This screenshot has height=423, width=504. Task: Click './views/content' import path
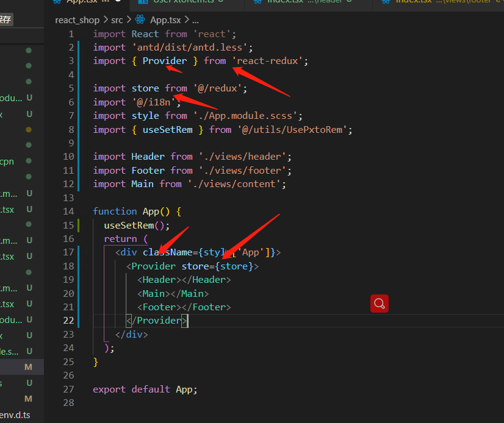coord(234,183)
